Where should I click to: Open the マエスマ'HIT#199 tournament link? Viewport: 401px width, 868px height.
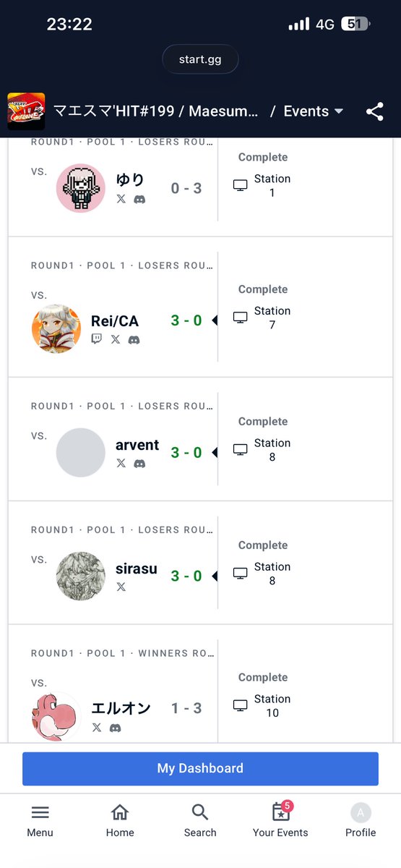pos(156,111)
